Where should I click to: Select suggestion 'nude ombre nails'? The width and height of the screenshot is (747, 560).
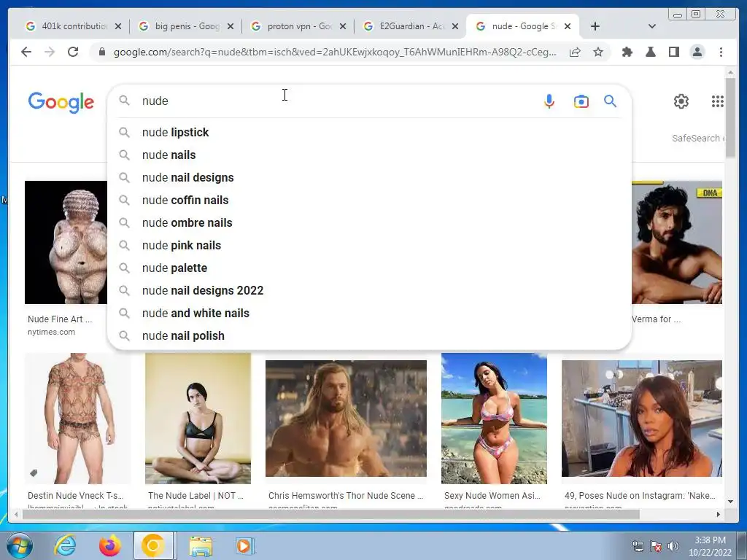(370, 223)
